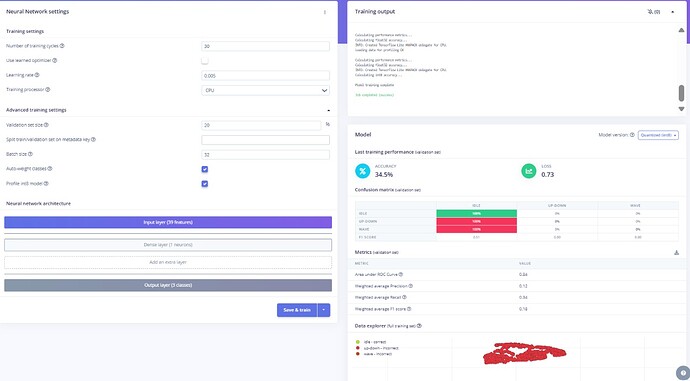Click the help icon beside Learning rate

pyautogui.click(x=37, y=75)
